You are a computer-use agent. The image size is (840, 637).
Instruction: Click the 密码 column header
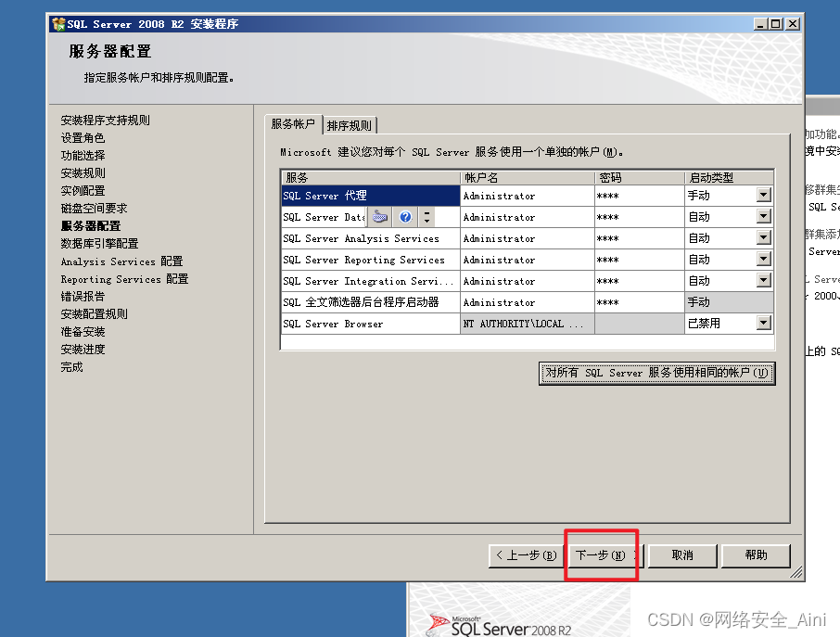[x=640, y=177]
